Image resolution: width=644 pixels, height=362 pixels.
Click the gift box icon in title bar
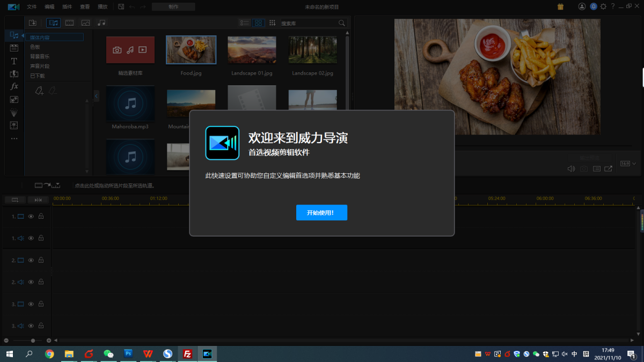tap(560, 6)
